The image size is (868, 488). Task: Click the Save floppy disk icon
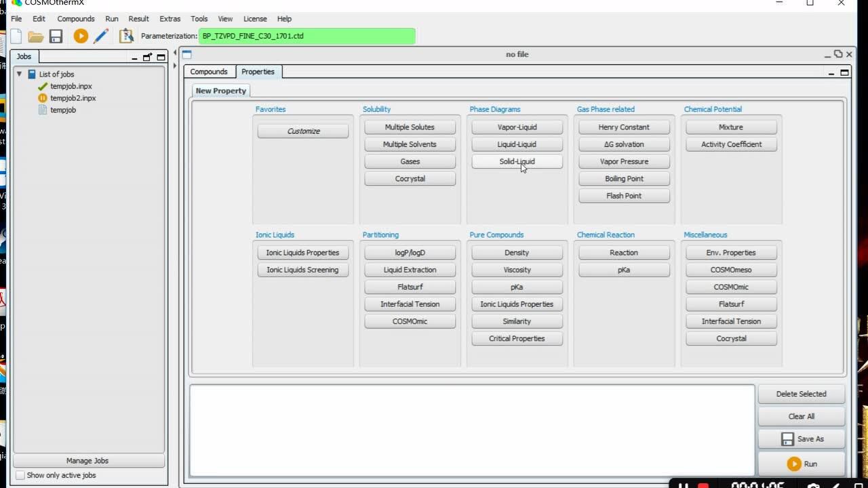point(56,36)
